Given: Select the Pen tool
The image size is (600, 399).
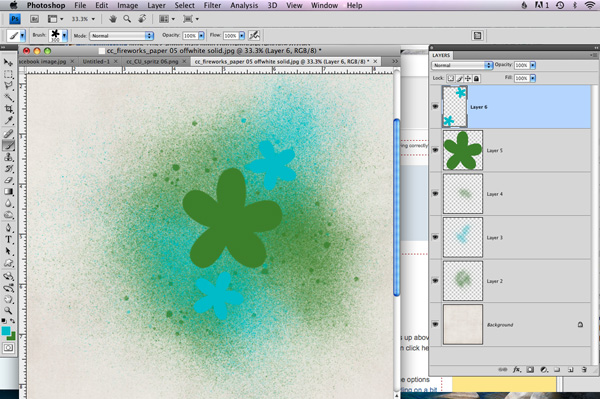Looking at the screenshot, I should [x=8, y=228].
